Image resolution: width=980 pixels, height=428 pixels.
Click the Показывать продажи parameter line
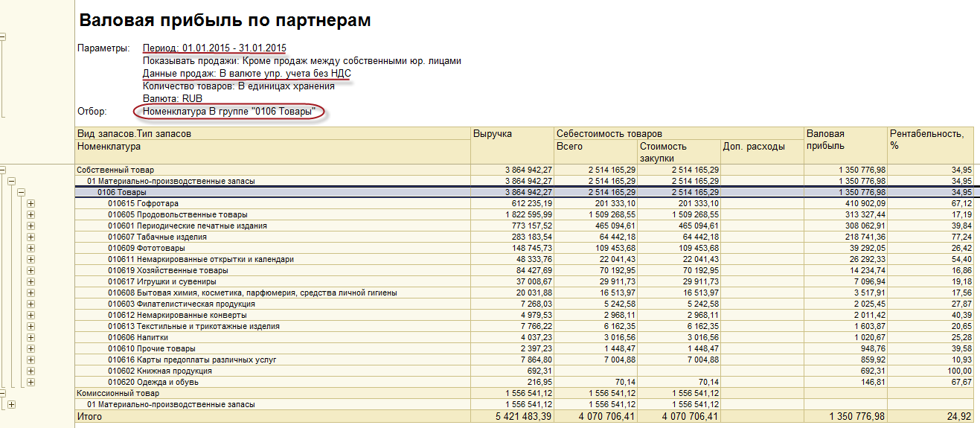click(x=301, y=61)
